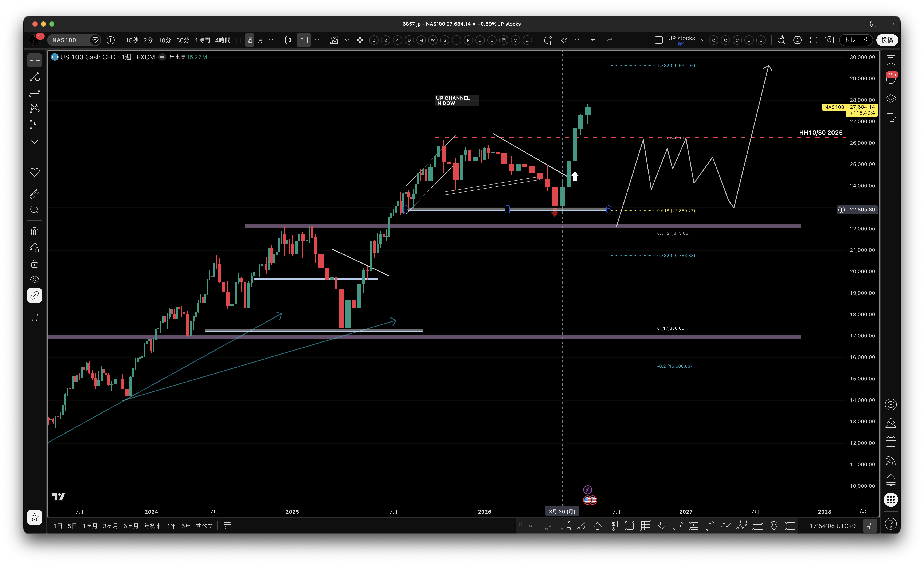This screenshot has height=565, width=924.
Task: Select the Text annotation tool
Action: (x=35, y=156)
